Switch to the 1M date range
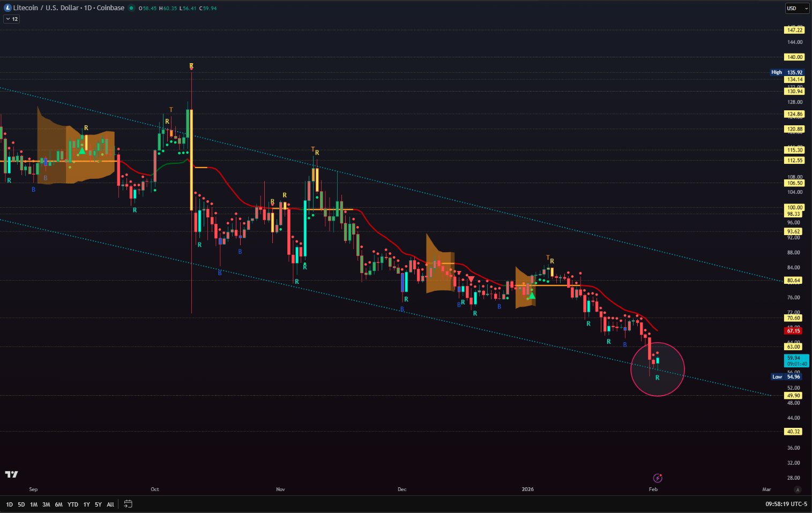 34,504
